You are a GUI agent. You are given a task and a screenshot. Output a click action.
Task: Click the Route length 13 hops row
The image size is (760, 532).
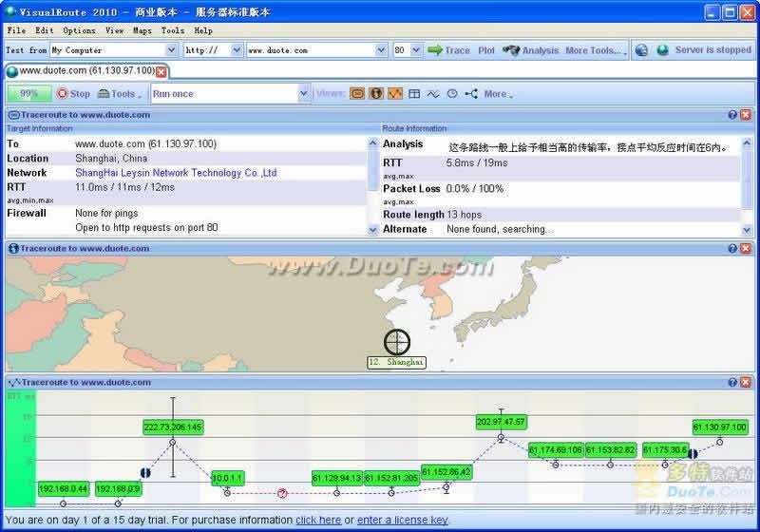pos(561,215)
